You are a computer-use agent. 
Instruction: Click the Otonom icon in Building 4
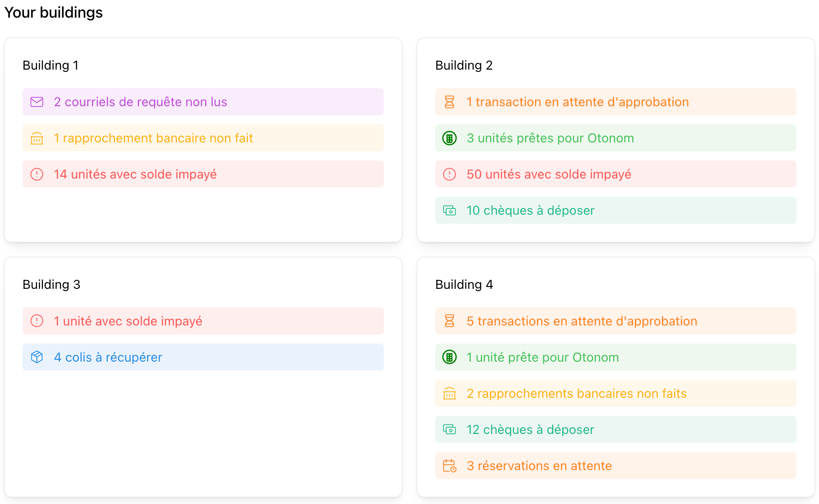[x=449, y=357]
